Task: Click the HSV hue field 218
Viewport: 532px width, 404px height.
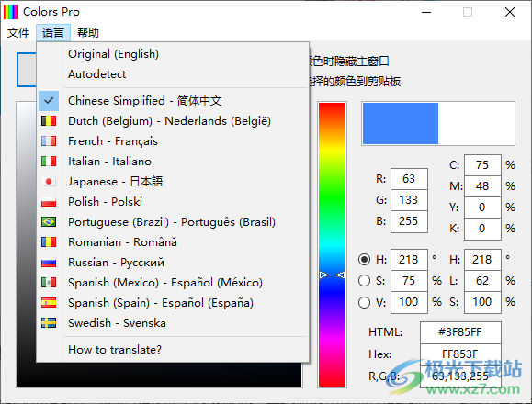Action: [409, 260]
